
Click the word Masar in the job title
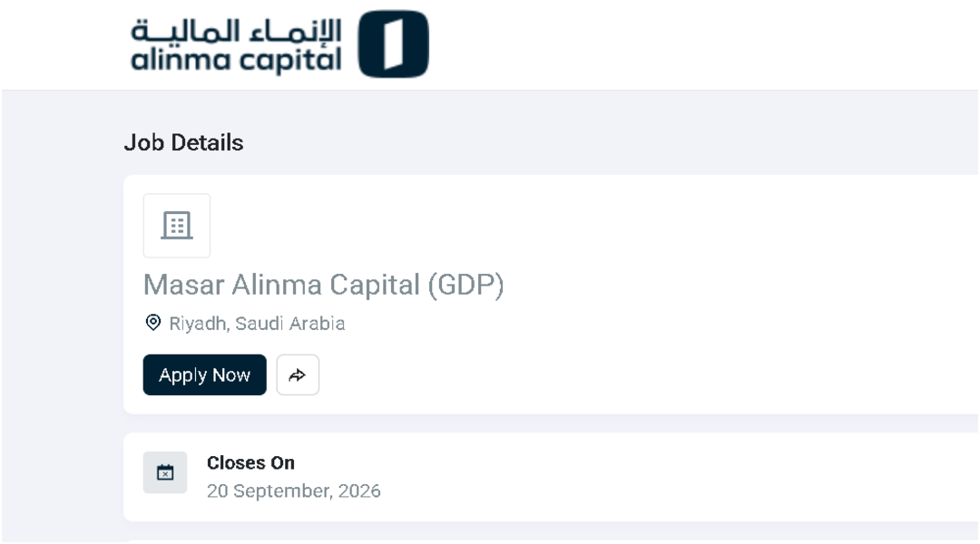183,285
